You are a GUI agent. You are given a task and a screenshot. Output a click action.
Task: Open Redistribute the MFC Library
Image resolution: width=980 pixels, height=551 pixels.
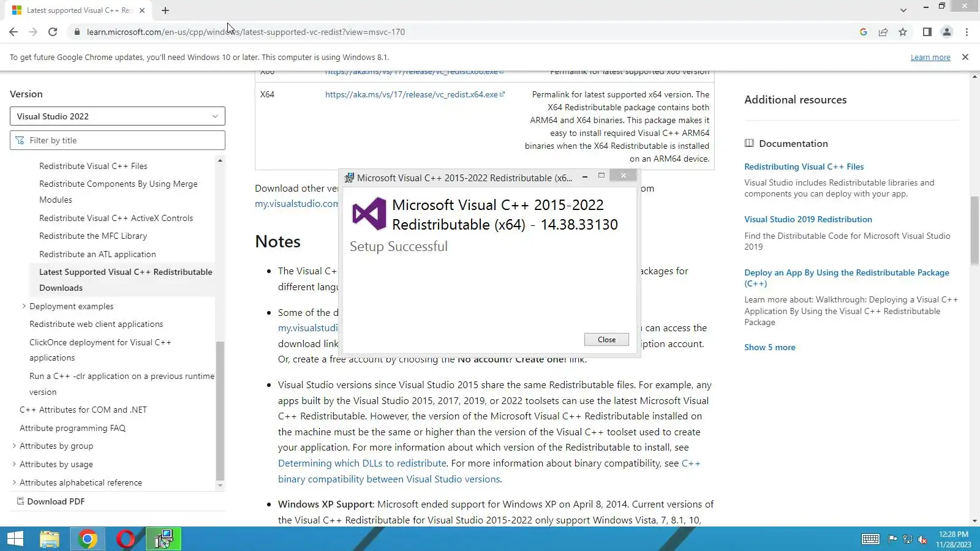pos(93,236)
